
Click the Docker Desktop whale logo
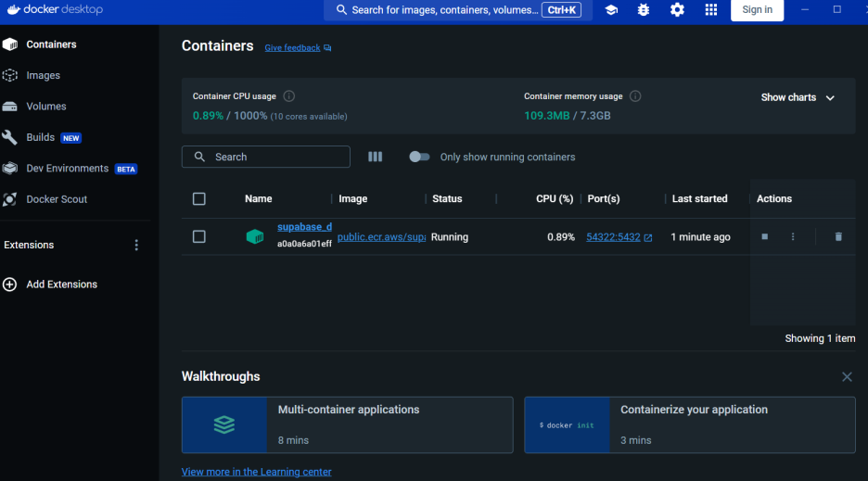13,9
